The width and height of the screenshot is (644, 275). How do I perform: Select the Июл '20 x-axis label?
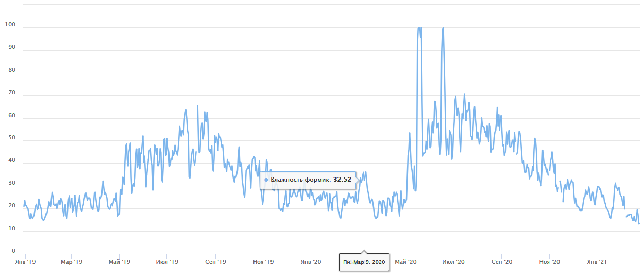[453, 262]
